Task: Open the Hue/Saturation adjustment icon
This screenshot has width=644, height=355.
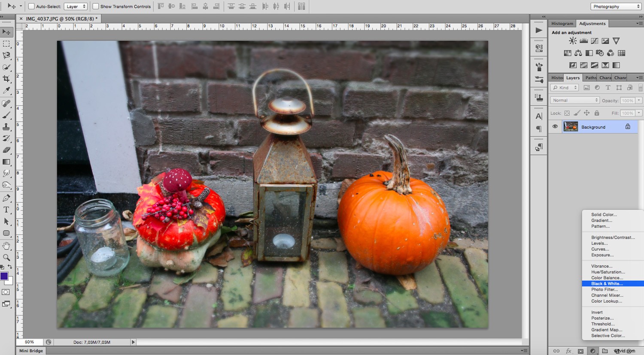Action: pos(568,53)
